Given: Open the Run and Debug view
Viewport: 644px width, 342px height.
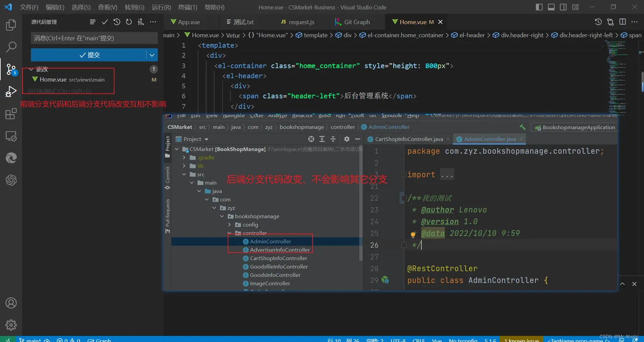Looking at the screenshot, I should [11, 92].
